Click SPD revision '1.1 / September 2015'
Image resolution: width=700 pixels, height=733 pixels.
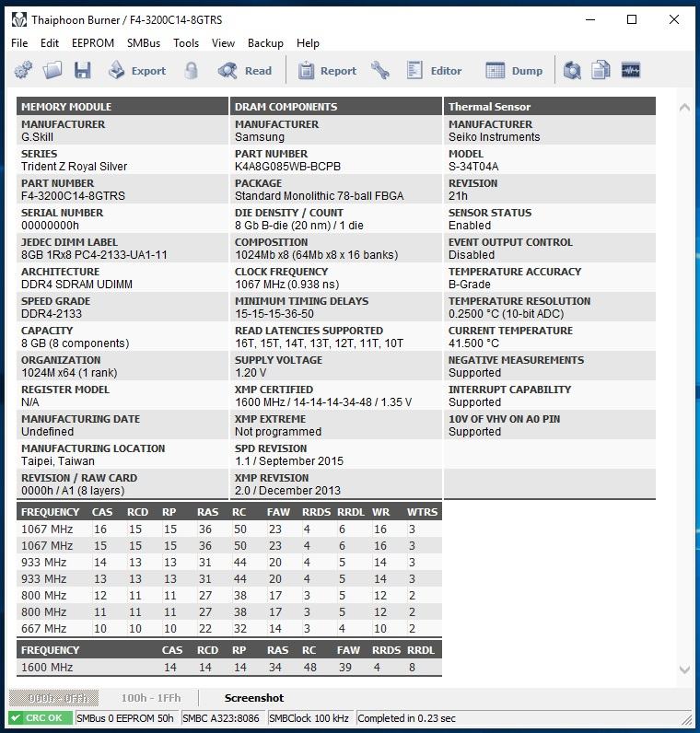(289, 461)
